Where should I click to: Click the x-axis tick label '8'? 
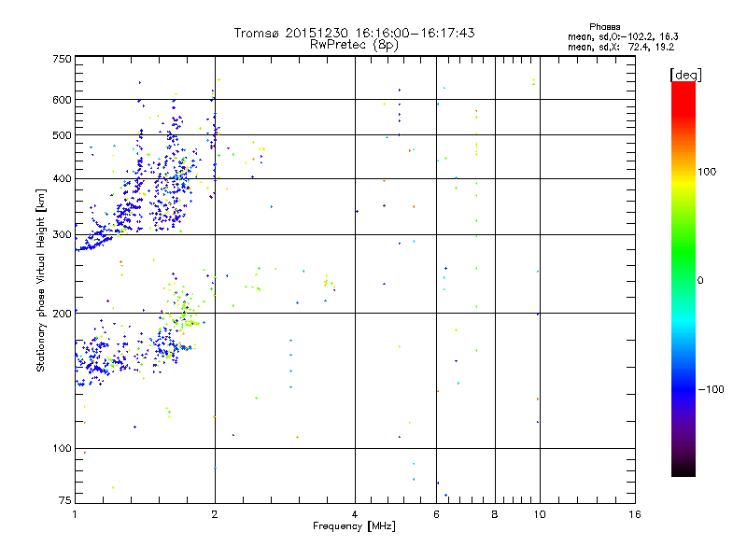pos(495,514)
